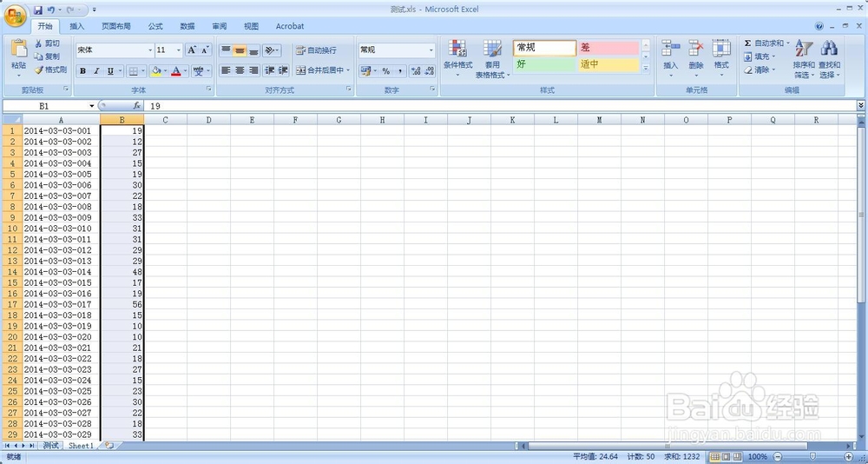Open 套用表格格式 table format
The image size is (868, 464).
click(x=493, y=59)
